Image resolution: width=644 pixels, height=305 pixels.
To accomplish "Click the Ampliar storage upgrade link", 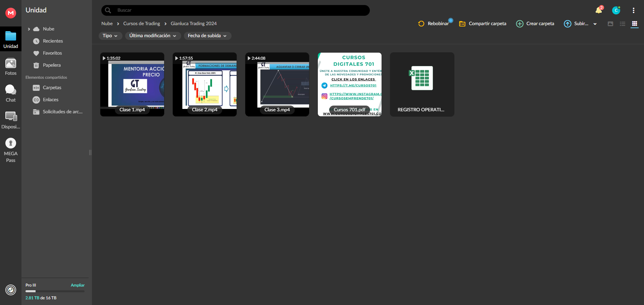I will (78, 285).
